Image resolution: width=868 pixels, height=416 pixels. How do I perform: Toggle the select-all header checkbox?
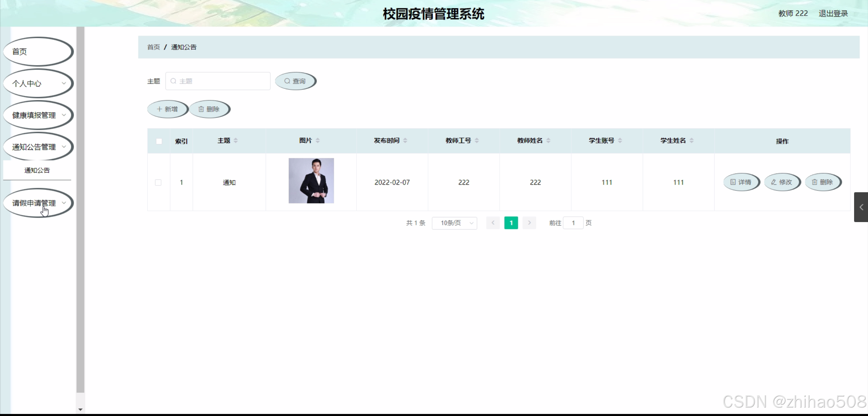[159, 141]
